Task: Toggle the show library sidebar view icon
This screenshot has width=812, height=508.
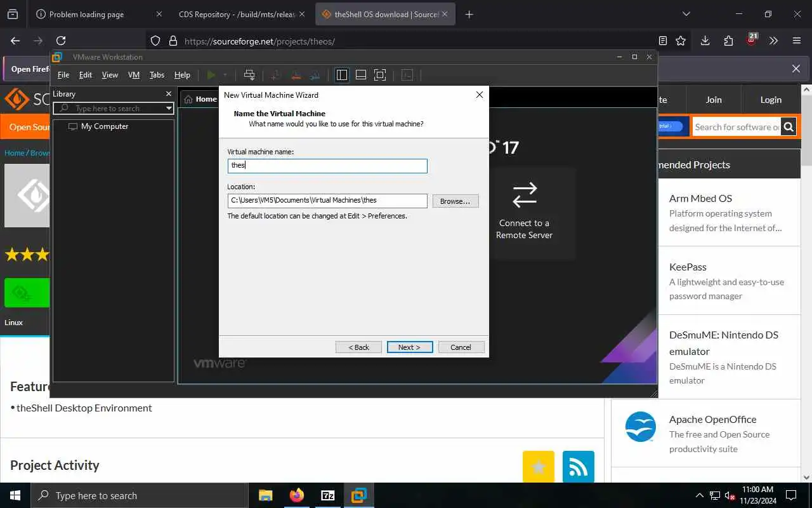Action: pyautogui.click(x=342, y=75)
